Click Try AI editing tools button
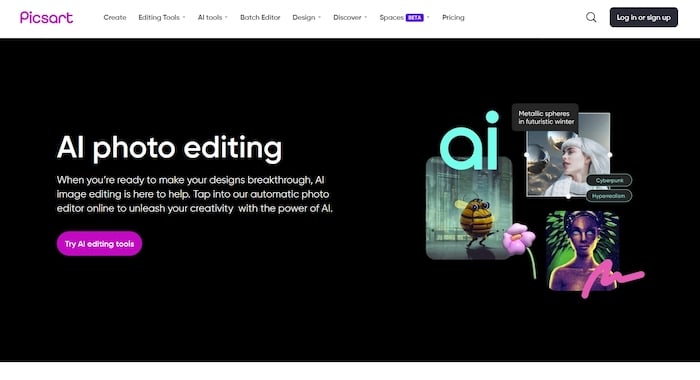This screenshot has height=380, width=700. click(x=99, y=244)
